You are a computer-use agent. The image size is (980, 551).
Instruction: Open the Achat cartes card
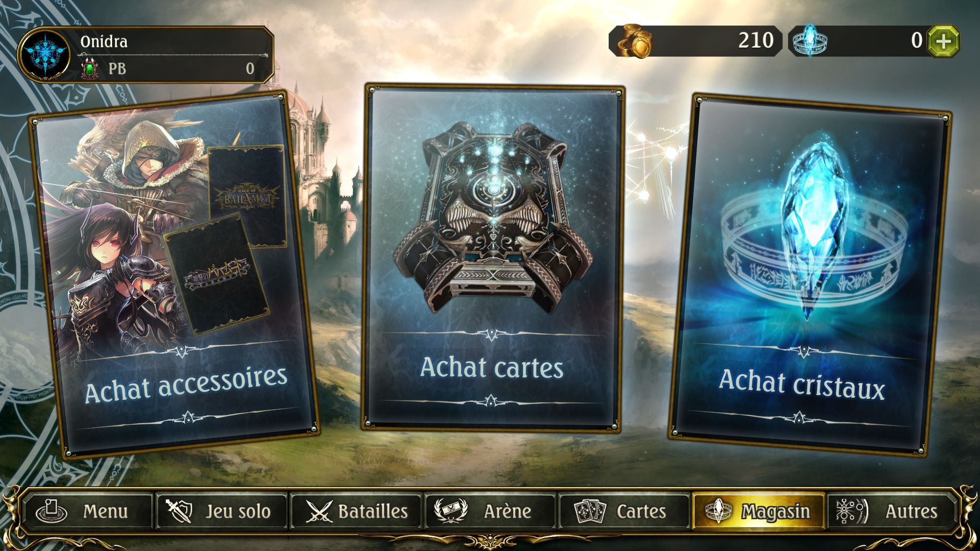pos(493,258)
